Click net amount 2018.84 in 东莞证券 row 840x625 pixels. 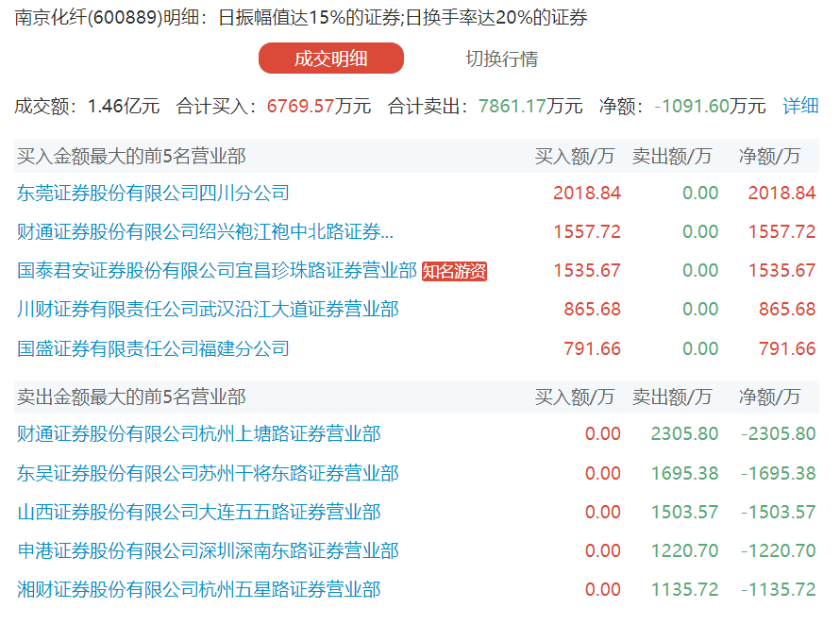click(x=782, y=193)
